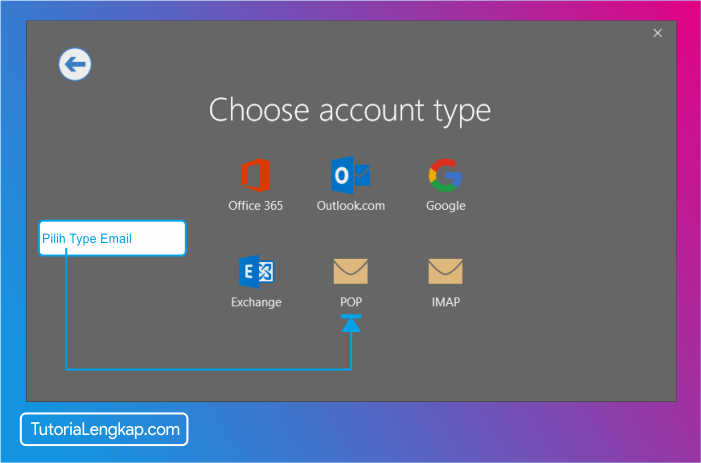Click the "Outlook.com" label
Image resolution: width=701 pixels, height=463 pixels.
(x=351, y=206)
